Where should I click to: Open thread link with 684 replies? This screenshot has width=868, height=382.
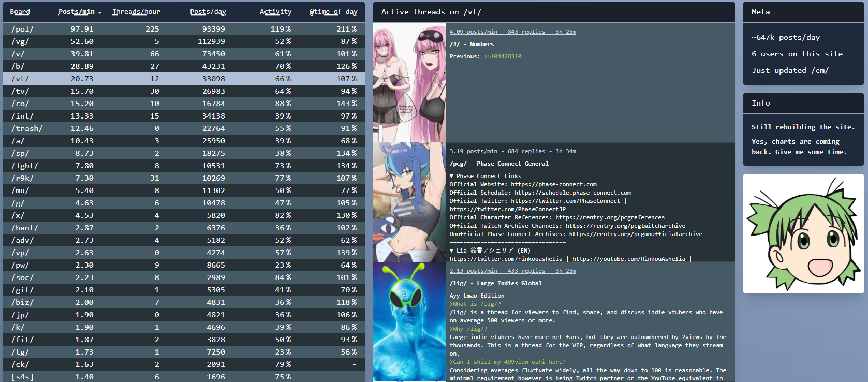512,151
